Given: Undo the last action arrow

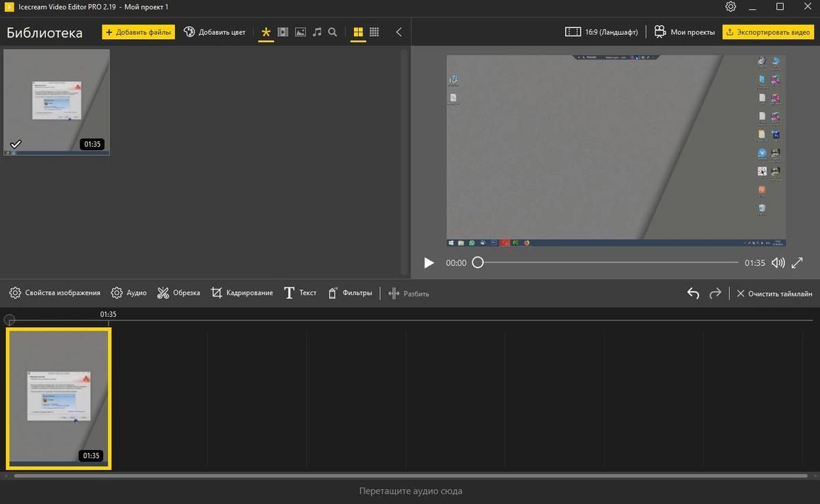Looking at the screenshot, I should click(x=693, y=293).
